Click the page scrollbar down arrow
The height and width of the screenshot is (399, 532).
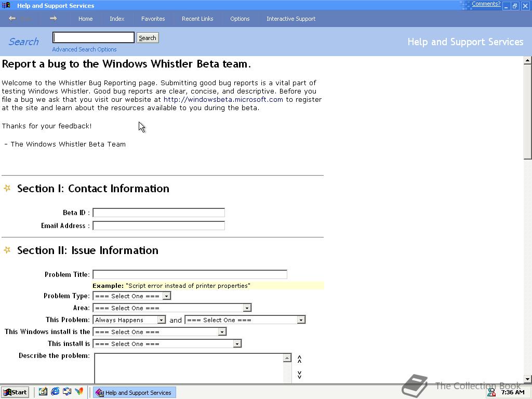point(528,379)
